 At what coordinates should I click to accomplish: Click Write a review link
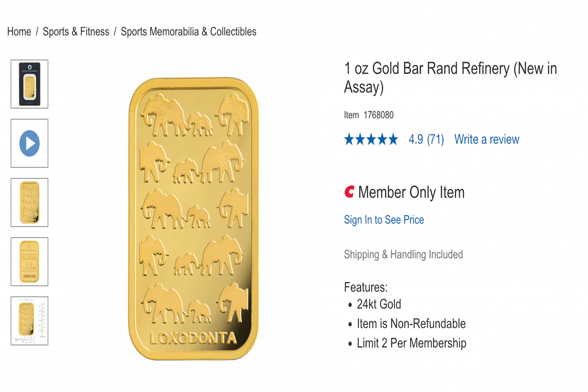pos(487,139)
